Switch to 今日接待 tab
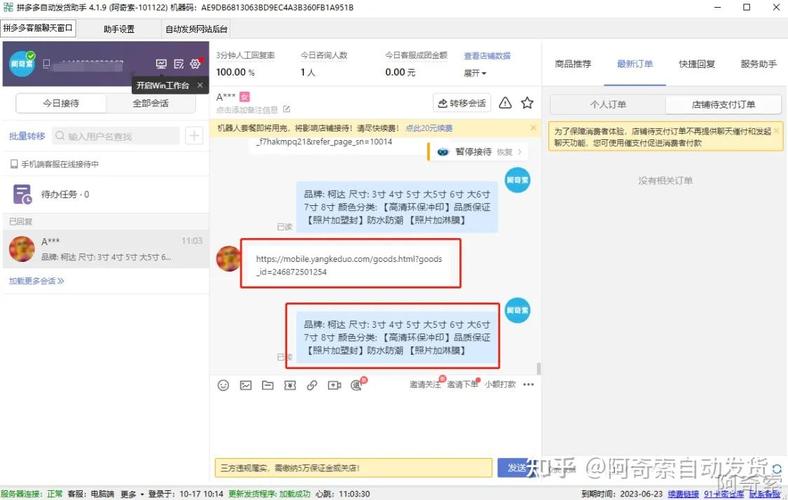Image resolution: width=788 pixels, height=500 pixels. point(61,104)
